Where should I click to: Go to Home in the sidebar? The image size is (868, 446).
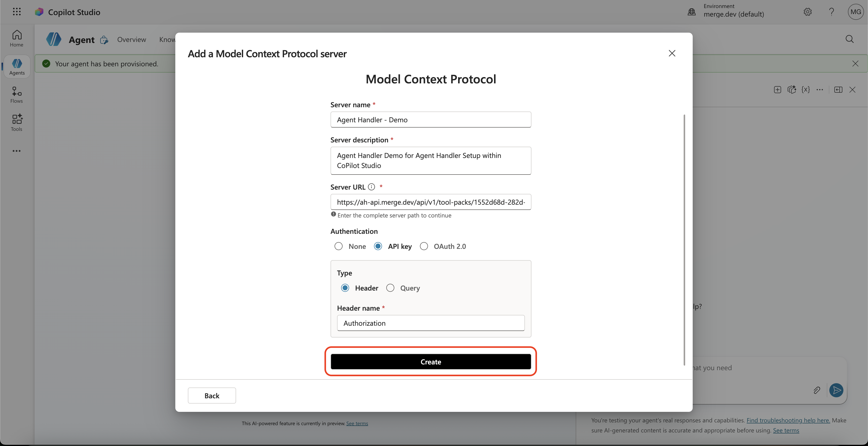pos(17,38)
